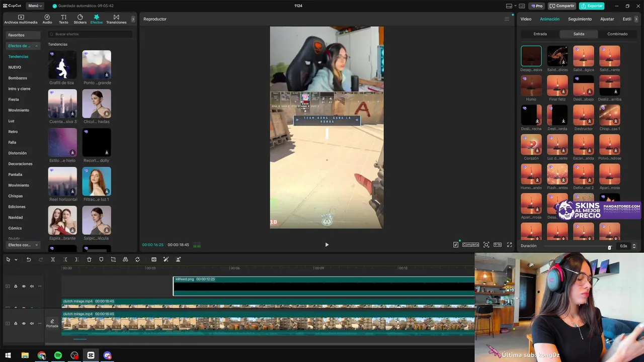Click the delete right trim tool
644x362 pixels.
(76, 259)
